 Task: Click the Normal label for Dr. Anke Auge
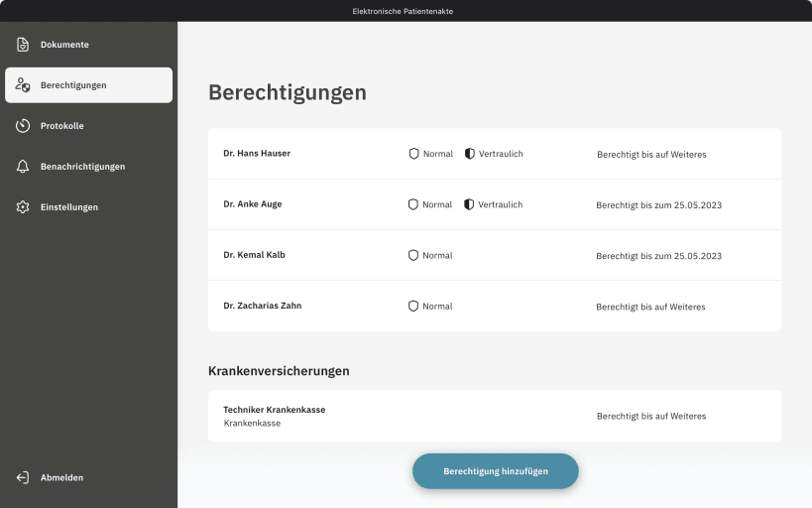click(x=437, y=204)
